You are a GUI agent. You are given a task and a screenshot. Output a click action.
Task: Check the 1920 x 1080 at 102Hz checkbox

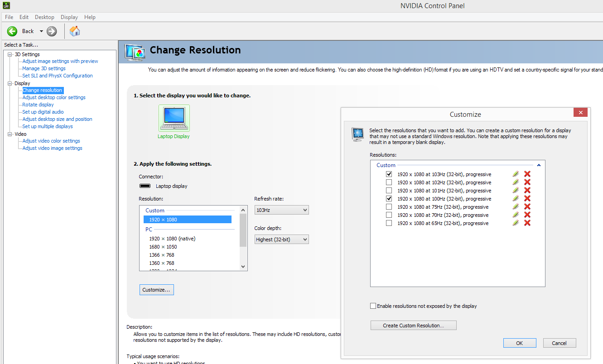389,182
